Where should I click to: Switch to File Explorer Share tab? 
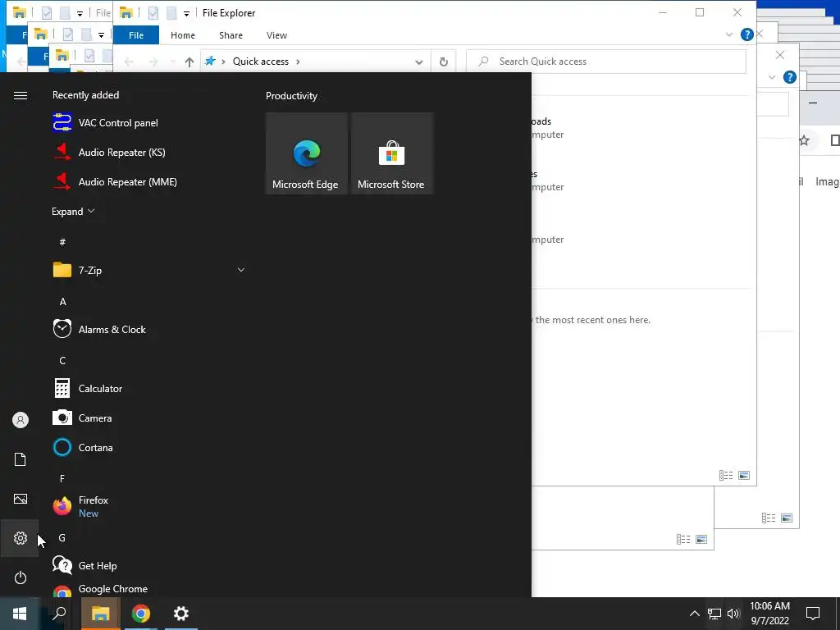[x=231, y=35]
